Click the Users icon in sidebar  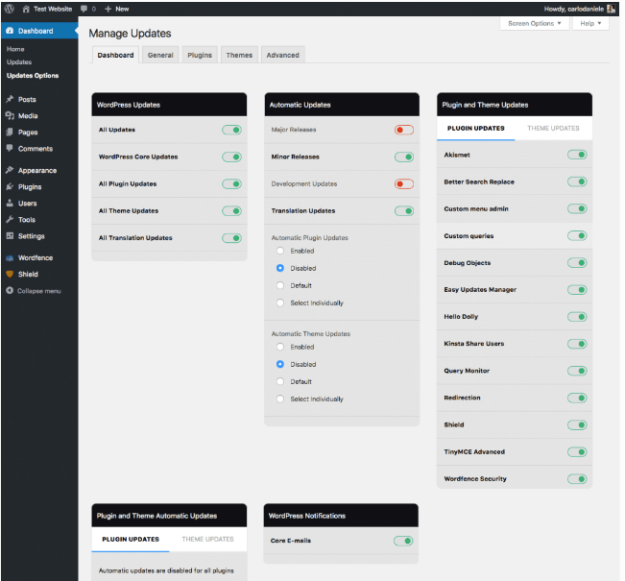pos(10,203)
